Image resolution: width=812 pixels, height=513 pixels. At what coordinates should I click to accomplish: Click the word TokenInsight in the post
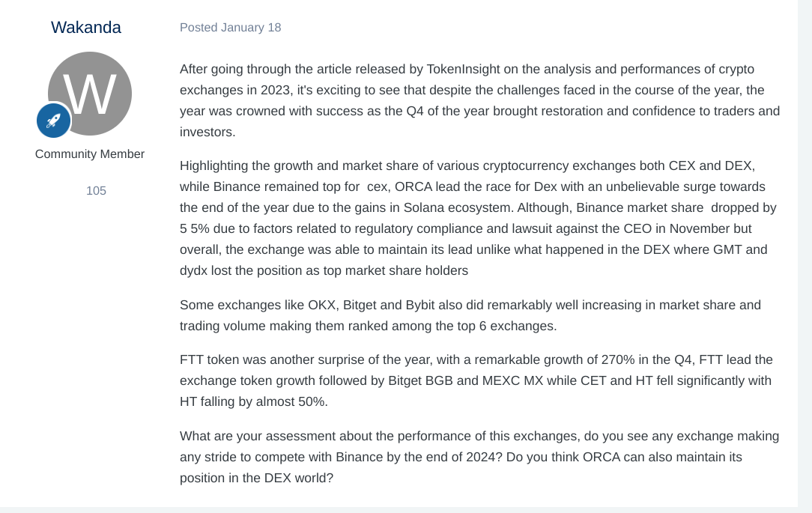tap(464, 70)
